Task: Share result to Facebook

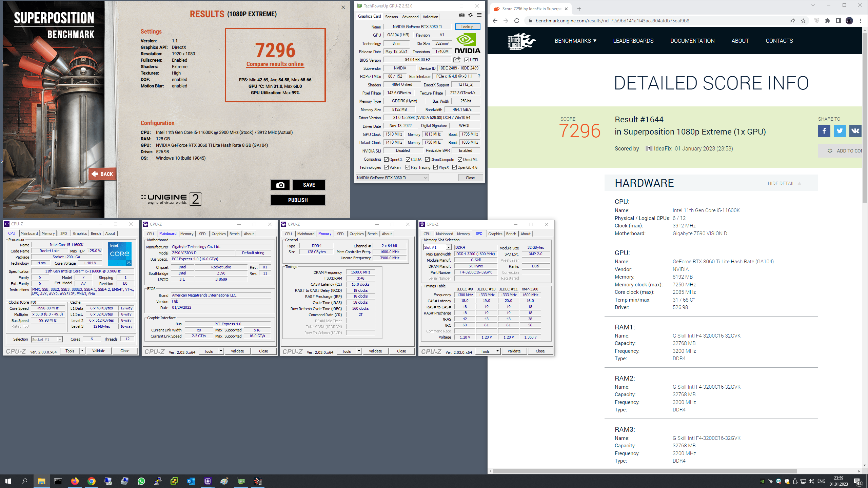Action: (x=824, y=131)
